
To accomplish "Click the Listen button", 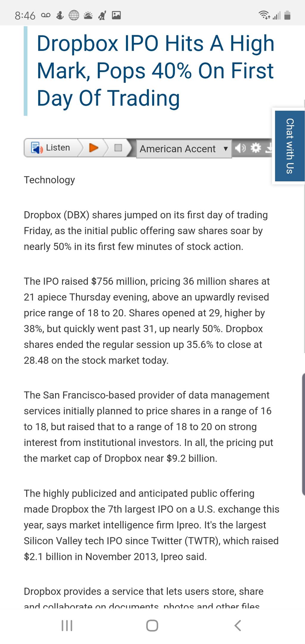I will pyautogui.click(x=51, y=147).
